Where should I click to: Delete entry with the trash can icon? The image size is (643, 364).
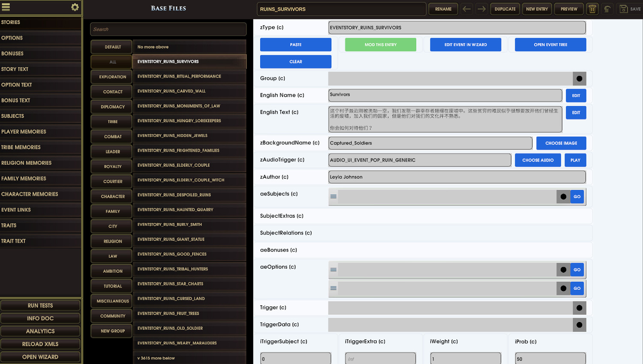point(592,9)
